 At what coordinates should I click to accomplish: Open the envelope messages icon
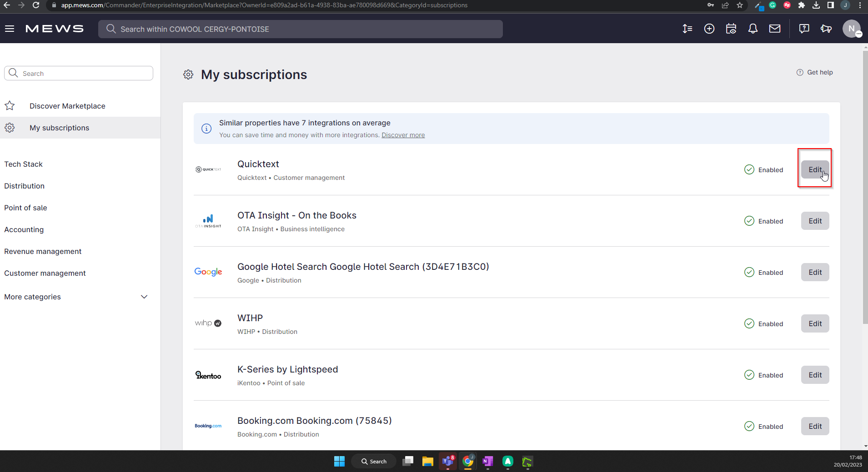(774, 29)
